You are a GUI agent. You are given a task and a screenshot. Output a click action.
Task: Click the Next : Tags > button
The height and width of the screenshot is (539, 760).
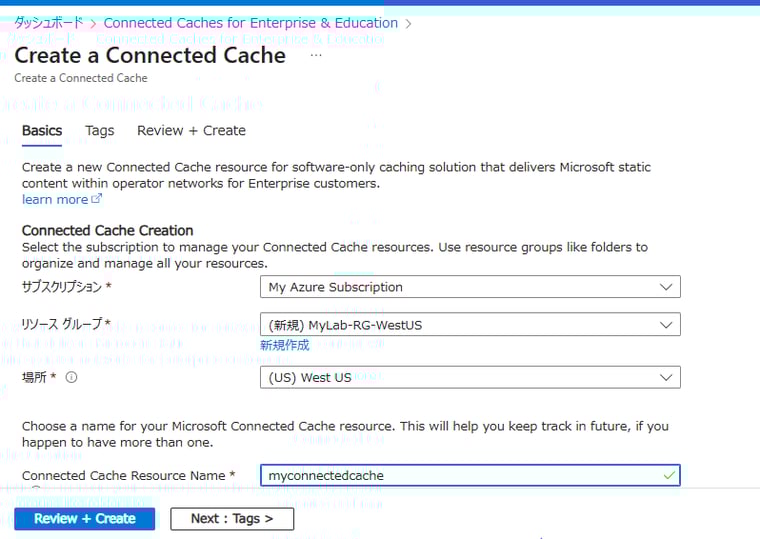click(x=232, y=519)
